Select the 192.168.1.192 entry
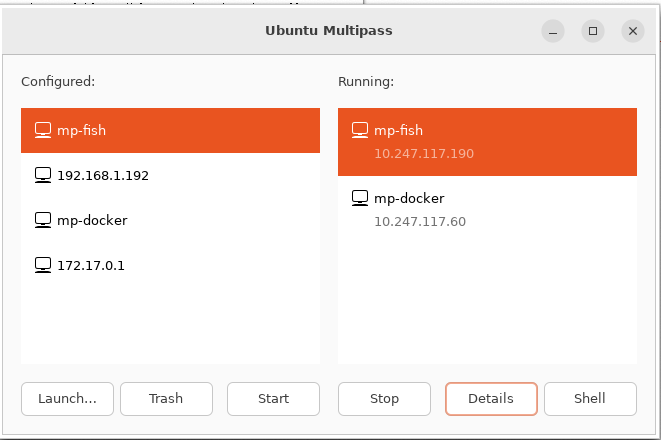This screenshot has height=440, width=661. (170, 175)
